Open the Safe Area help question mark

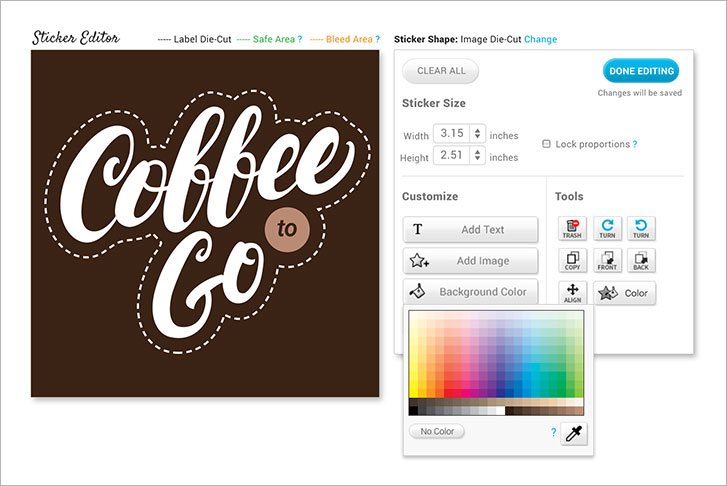click(300, 39)
